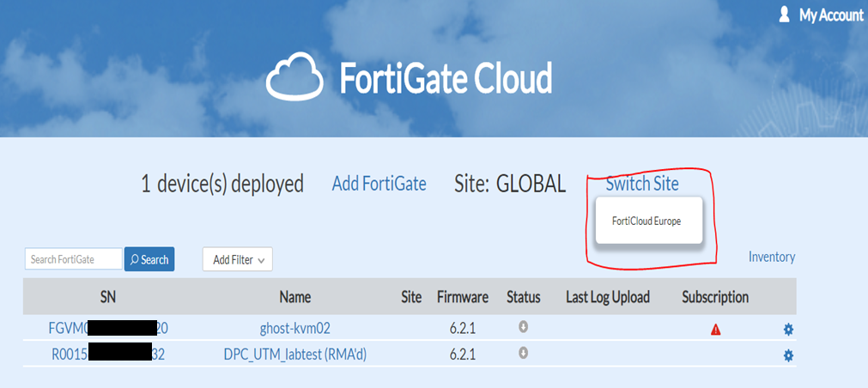
Task: Click settings gear for ghost-kvm02
Action: tap(788, 330)
